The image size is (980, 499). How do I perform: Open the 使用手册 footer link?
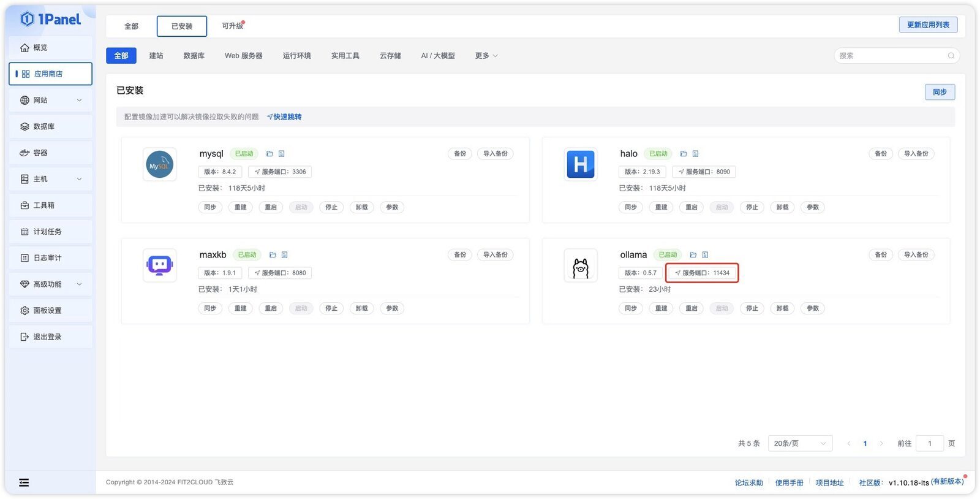tap(789, 483)
